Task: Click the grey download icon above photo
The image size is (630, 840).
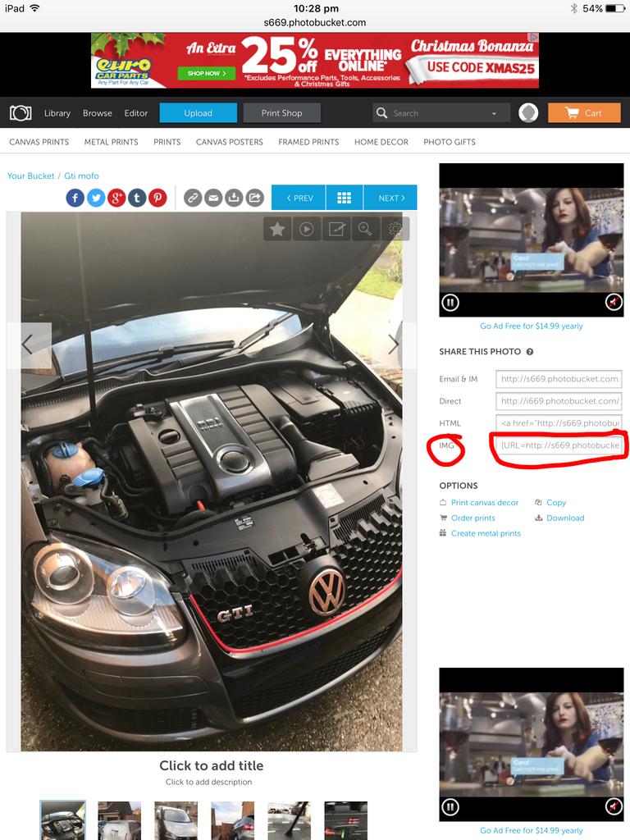Action: point(234,199)
